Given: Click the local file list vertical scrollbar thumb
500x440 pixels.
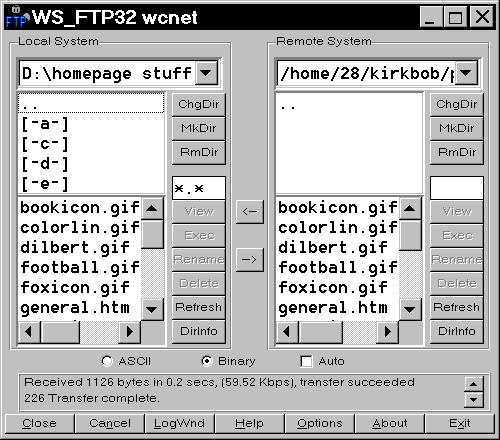Looking at the screenshot, I should tap(152, 234).
